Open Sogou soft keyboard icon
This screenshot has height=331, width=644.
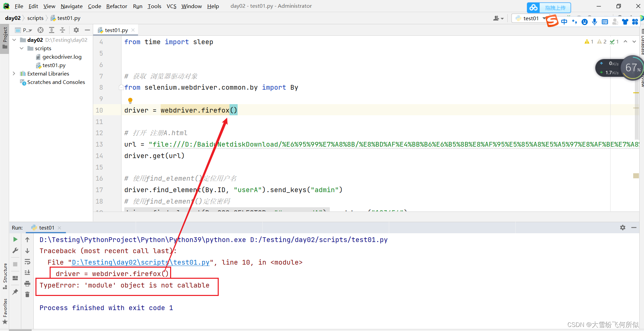coord(605,22)
